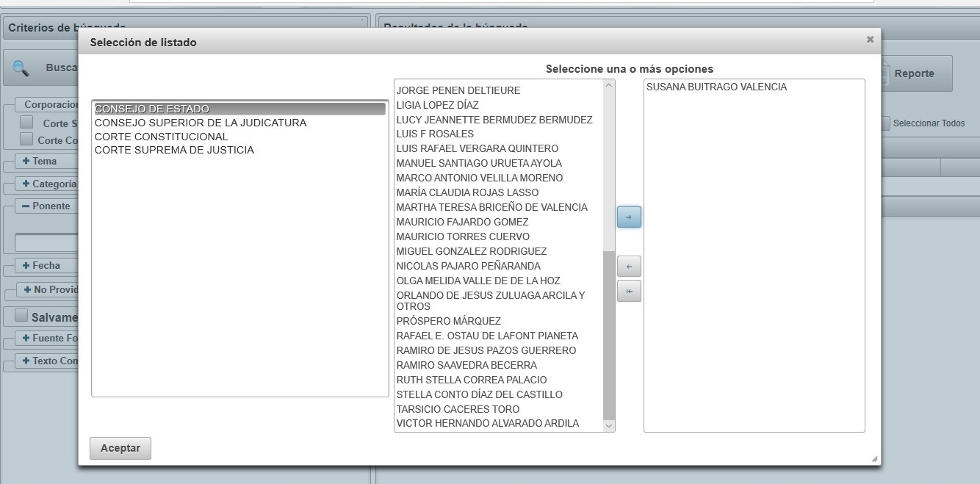Click the dialog resize handle corner

coord(873,458)
